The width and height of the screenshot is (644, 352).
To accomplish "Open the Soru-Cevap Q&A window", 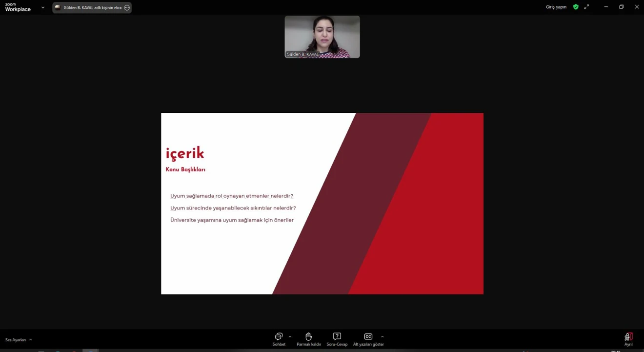I will pos(337,339).
